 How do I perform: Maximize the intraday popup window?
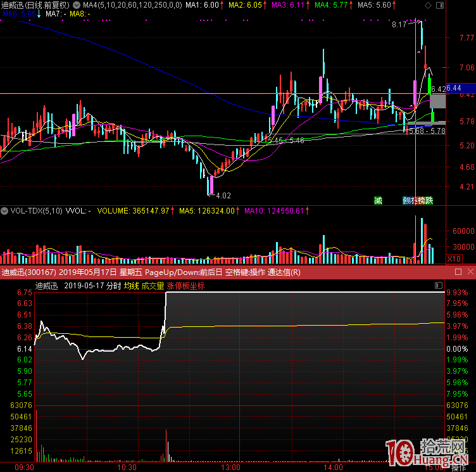(x=458, y=272)
